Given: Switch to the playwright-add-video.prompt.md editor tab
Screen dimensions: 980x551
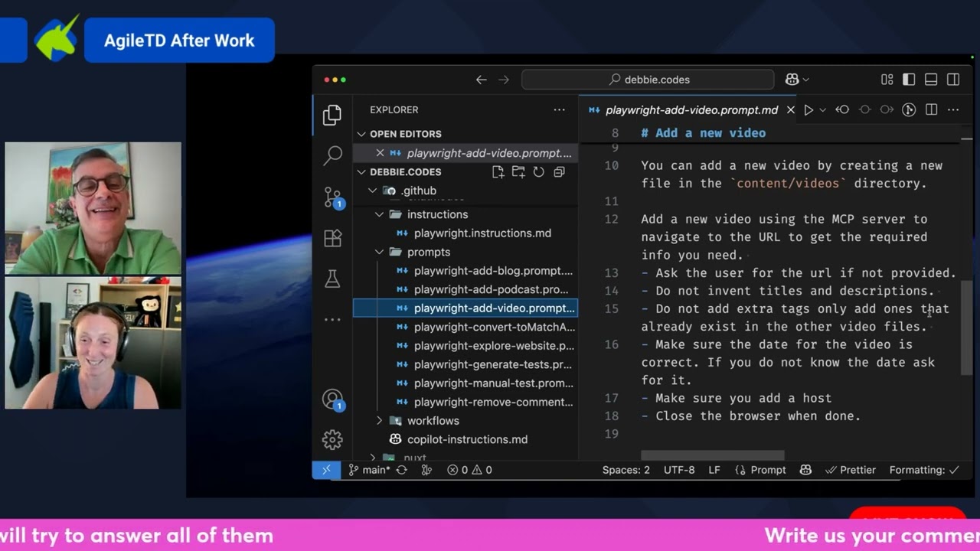Looking at the screenshot, I should click(691, 110).
